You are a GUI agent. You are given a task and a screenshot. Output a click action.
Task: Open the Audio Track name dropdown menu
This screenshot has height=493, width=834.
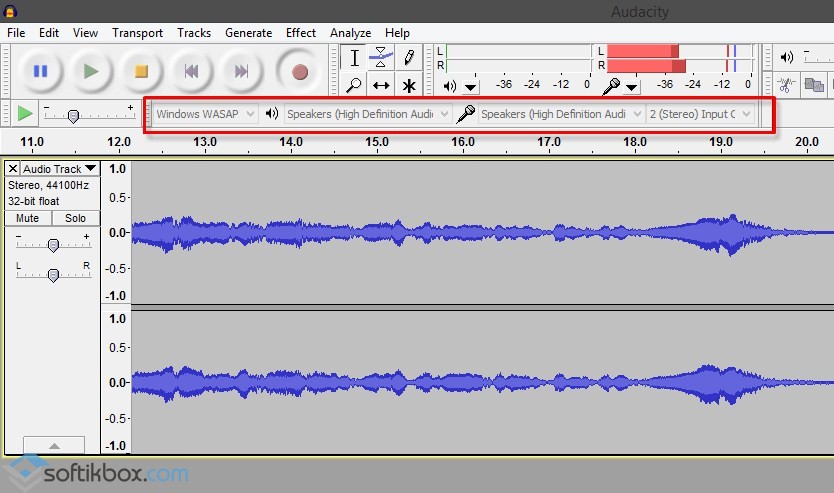click(x=59, y=169)
